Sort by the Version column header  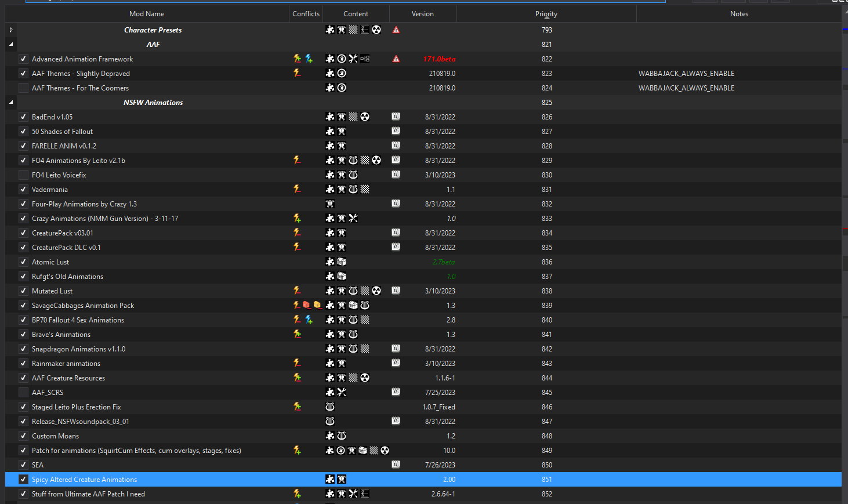pos(423,14)
